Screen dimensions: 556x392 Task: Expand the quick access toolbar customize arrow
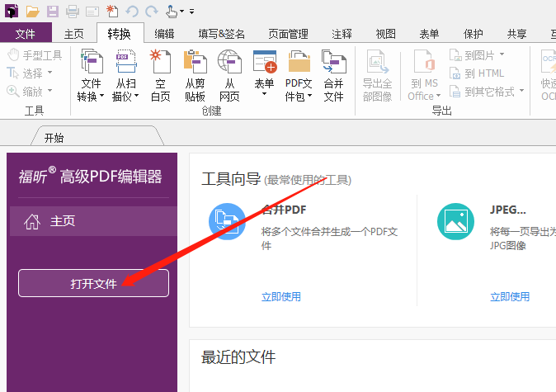(192, 12)
